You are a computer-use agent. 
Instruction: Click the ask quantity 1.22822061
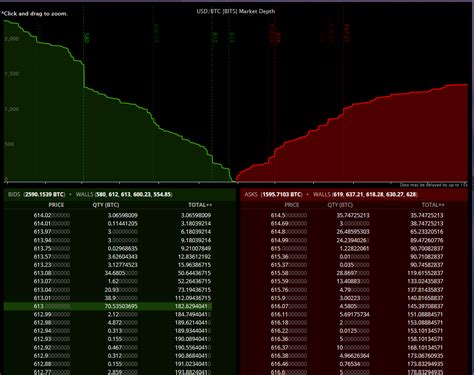tap(354, 248)
